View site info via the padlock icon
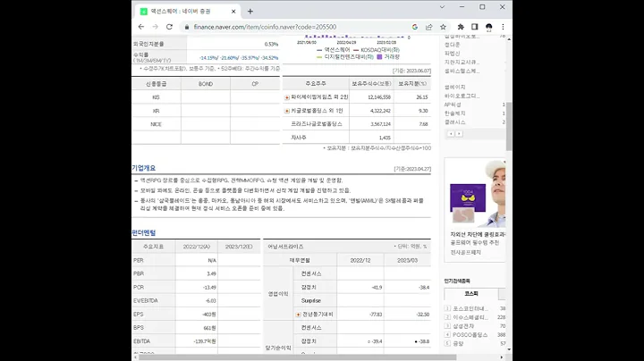Screen dimensions: 644x361 click(x=187, y=27)
